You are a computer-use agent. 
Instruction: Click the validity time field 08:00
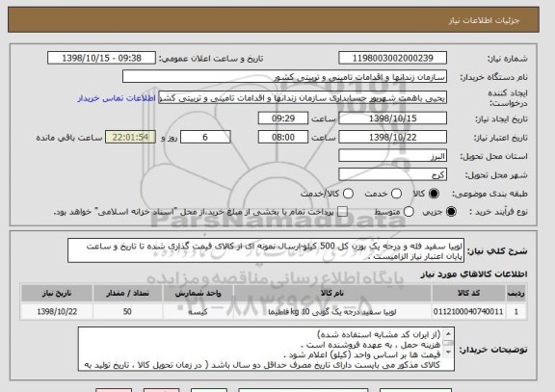pyautogui.click(x=283, y=137)
